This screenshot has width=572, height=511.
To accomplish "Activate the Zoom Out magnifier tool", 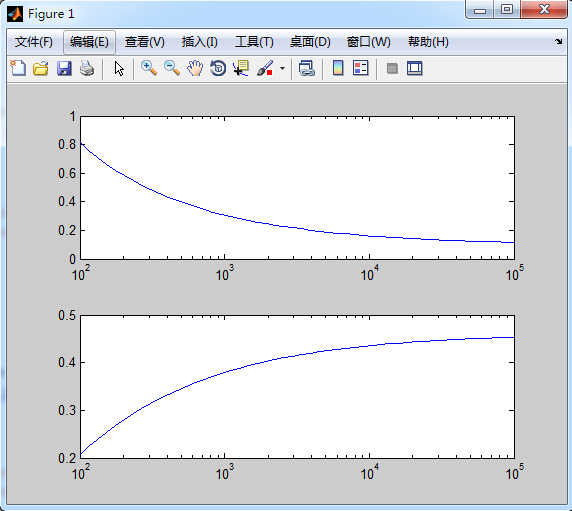I will coord(172,68).
